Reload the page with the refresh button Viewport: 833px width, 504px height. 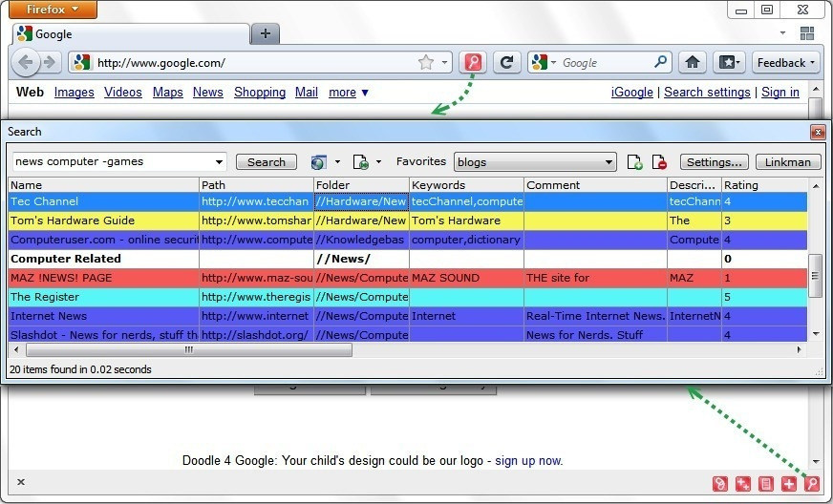[508, 63]
